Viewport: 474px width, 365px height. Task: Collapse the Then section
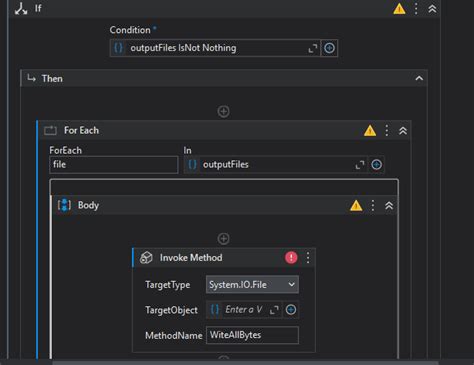click(x=419, y=79)
